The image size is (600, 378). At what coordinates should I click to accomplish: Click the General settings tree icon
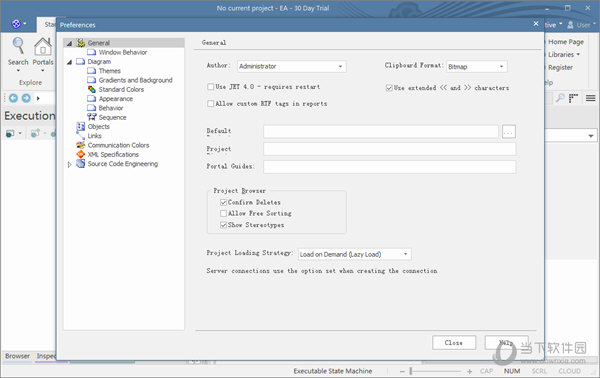pos(81,43)
